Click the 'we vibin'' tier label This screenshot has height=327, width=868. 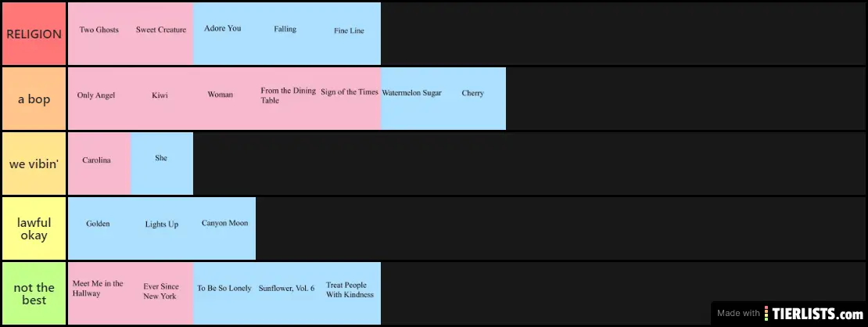coord(34,163)
